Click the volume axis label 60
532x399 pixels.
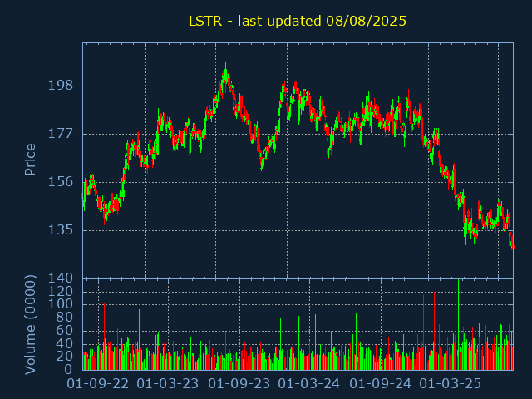(x=65, y=331)
